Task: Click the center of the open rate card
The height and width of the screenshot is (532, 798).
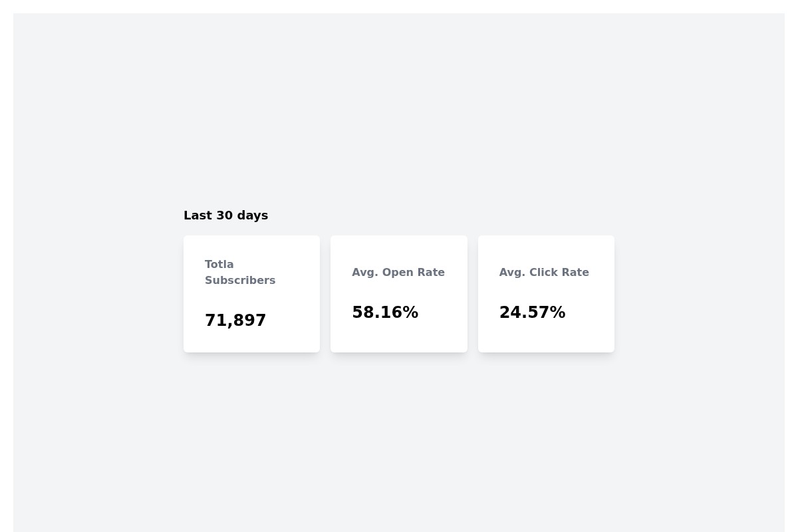Action: [398, 293]
